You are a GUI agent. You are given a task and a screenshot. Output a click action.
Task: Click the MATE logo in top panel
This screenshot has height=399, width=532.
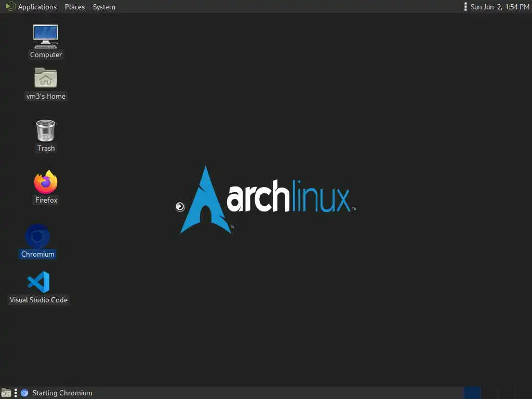point(10,6)
